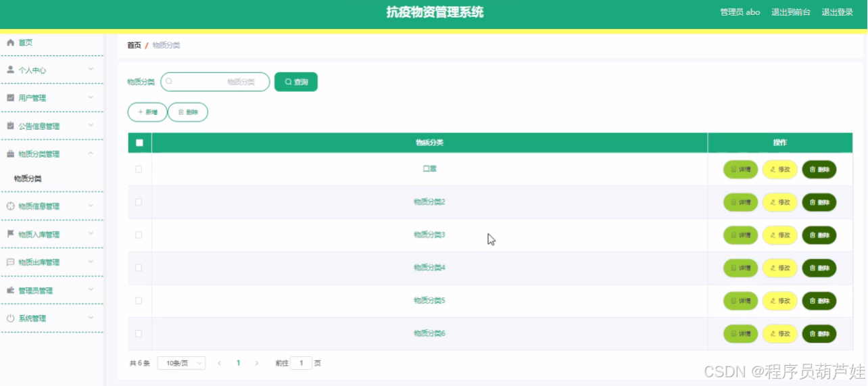Open the 系统管理 menu label
The image size is (868, 386).
point(32,318)
